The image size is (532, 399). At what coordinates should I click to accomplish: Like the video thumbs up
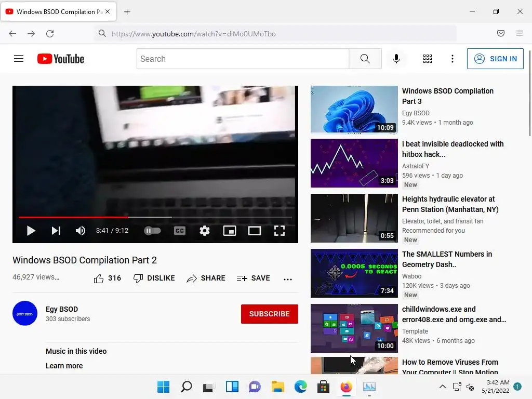[x=107, y=278]
